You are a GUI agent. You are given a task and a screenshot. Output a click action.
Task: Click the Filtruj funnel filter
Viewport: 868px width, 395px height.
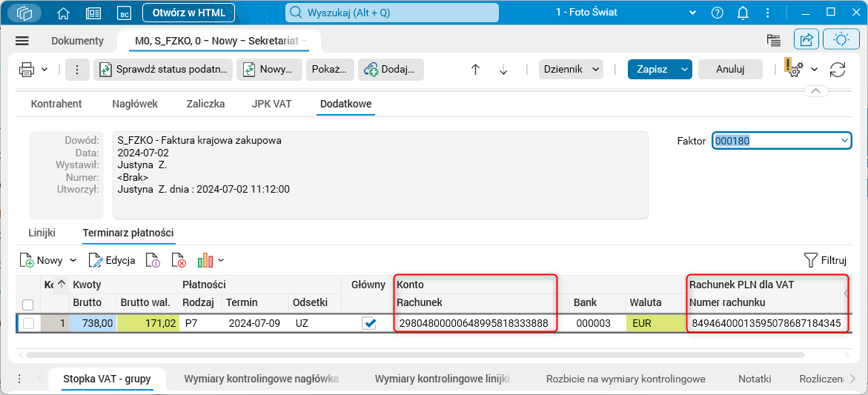[825, 260]
